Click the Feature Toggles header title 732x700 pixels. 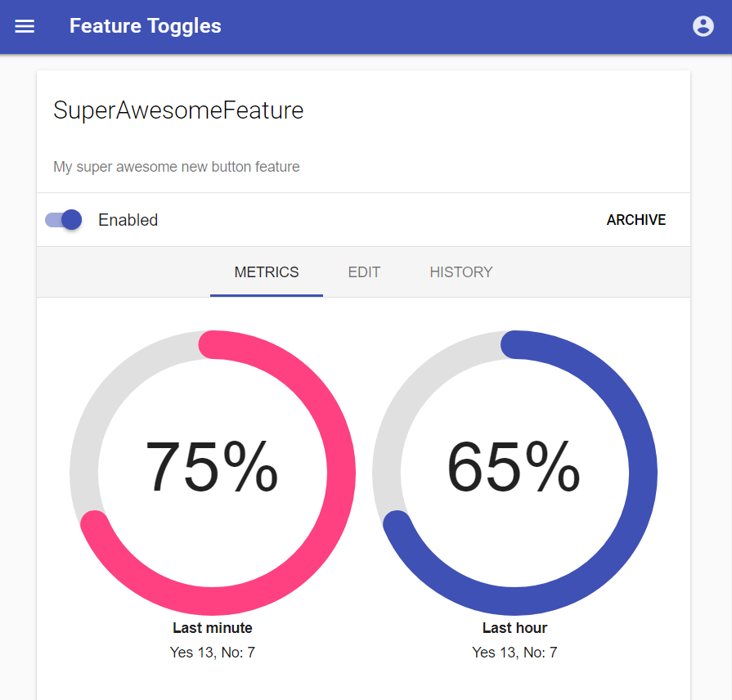(146, 26)
